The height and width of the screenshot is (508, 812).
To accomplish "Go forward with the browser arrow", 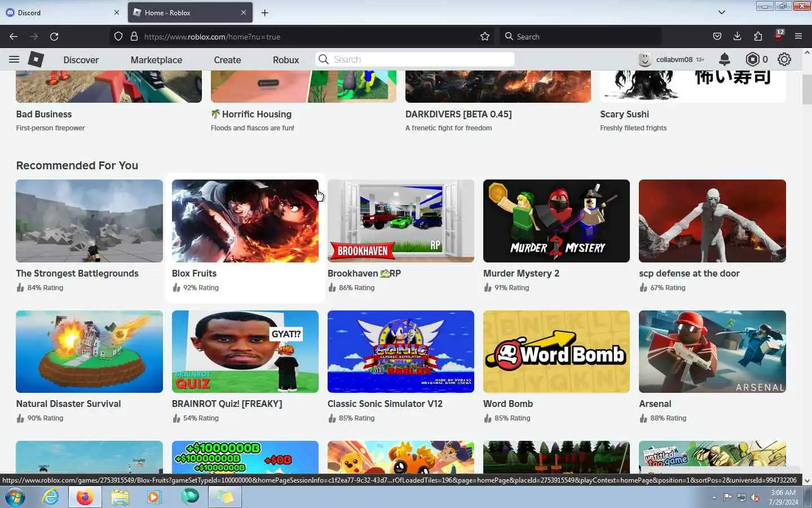I will pyautogui.click(x=34, y=37).
